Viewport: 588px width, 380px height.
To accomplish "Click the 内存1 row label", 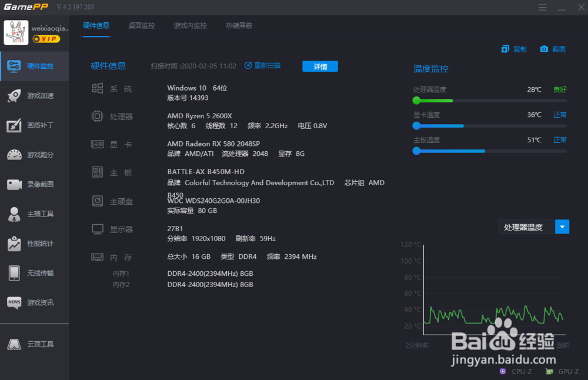I will click(x=121, y=274).
